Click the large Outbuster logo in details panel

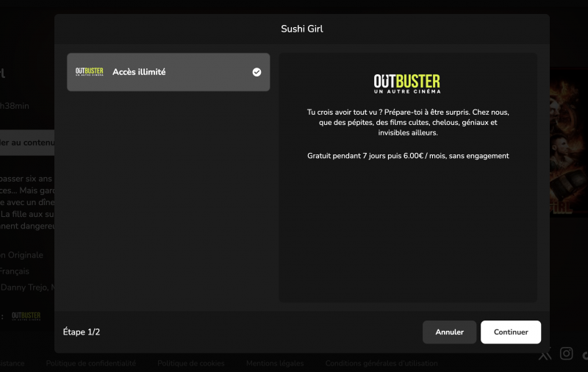(x=407, y=83)
